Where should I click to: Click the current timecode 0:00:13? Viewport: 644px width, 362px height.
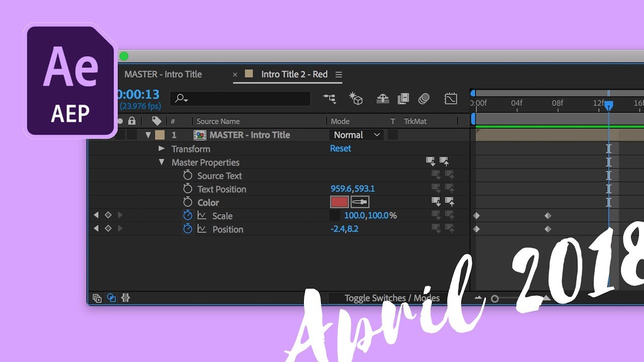pyautogui.click(x=138, y=94)
